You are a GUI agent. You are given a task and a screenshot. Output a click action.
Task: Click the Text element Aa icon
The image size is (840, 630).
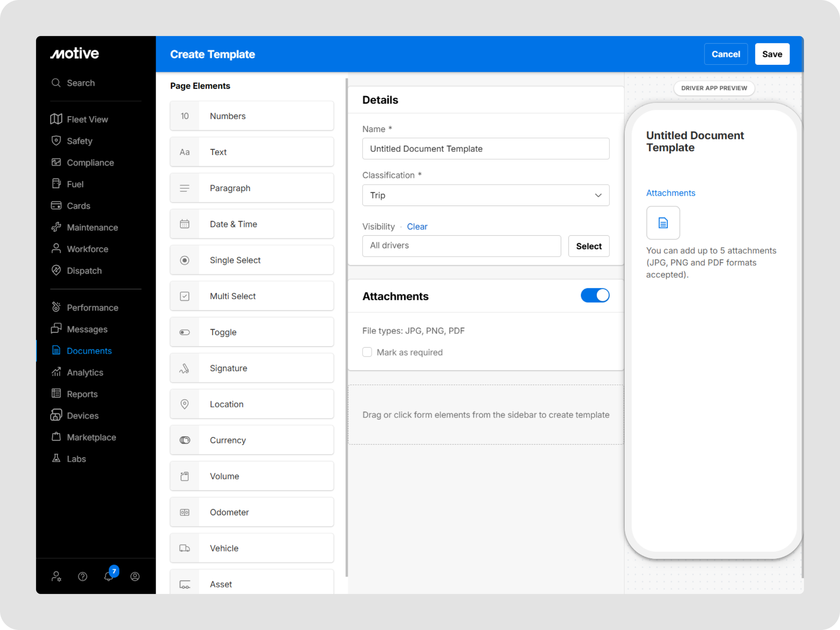coord(185,152)
